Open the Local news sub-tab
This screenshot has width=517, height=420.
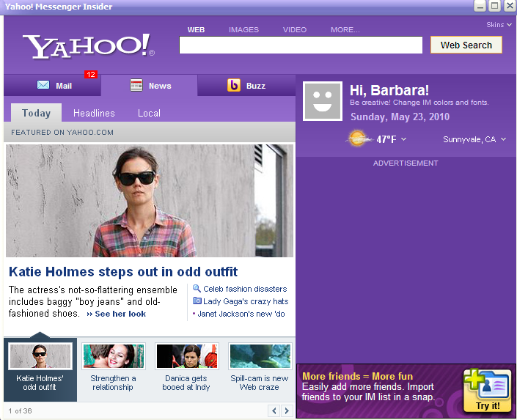click(149, 113)
